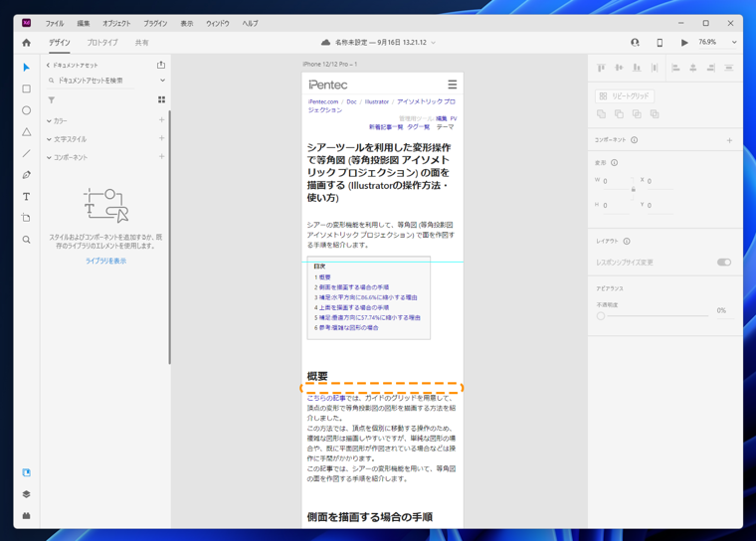Open the ウィンドウ menu
Image resolution: width=756 pixels, height=541 pixels.
[x=218, y=23]
